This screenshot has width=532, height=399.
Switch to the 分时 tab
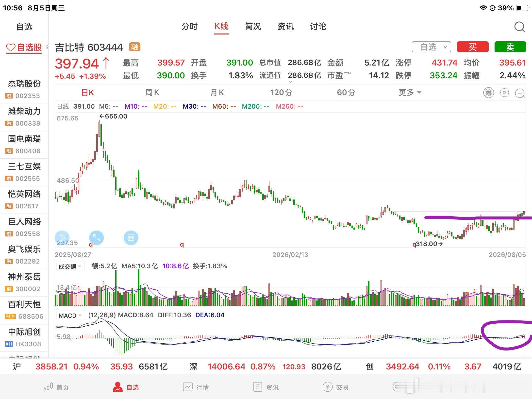189,26
